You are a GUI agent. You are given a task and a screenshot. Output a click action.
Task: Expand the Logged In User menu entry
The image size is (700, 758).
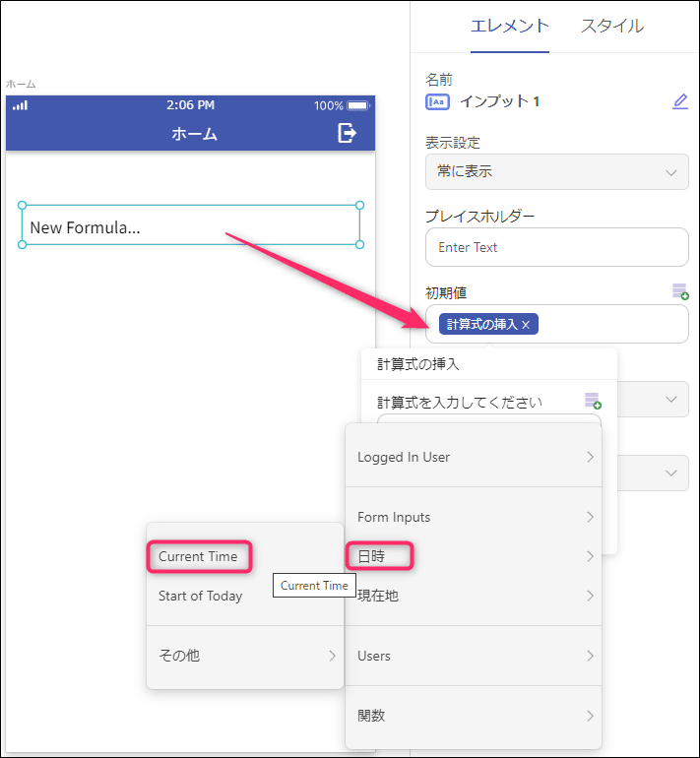(x=474, y=457)
